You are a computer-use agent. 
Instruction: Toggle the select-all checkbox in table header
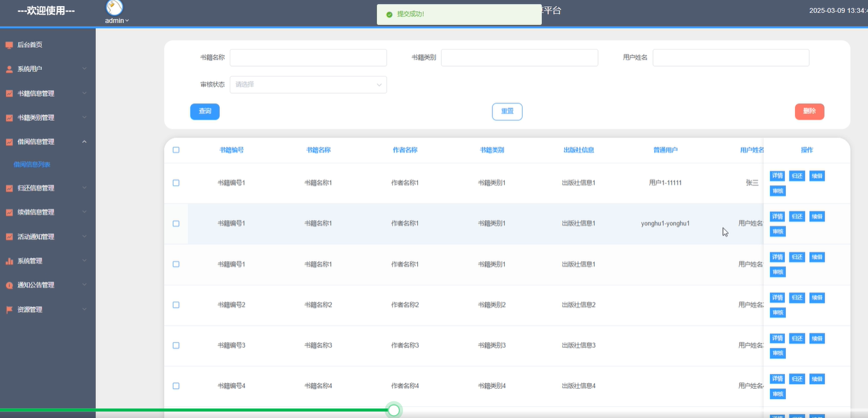[x=176, y=150]
